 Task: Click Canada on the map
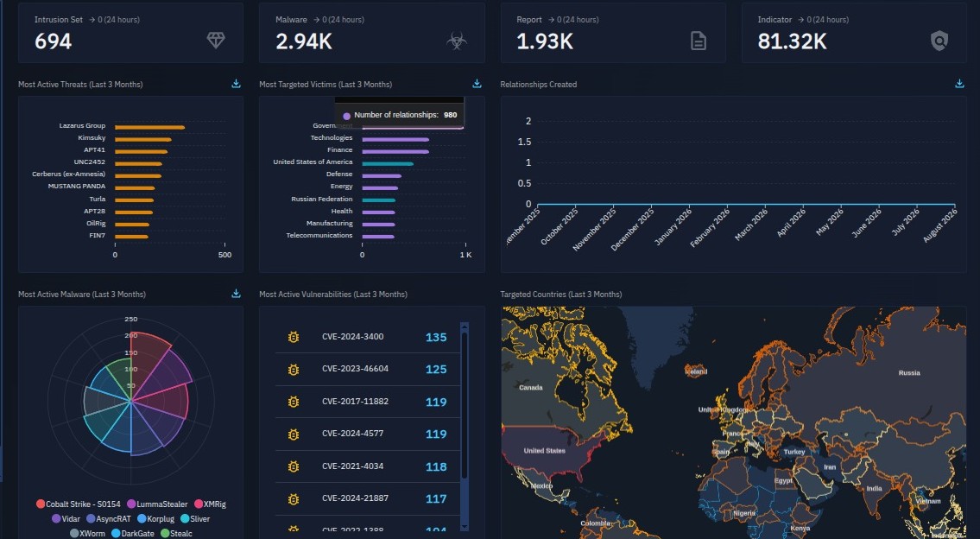pyautogui.click(x=531, y=388)
